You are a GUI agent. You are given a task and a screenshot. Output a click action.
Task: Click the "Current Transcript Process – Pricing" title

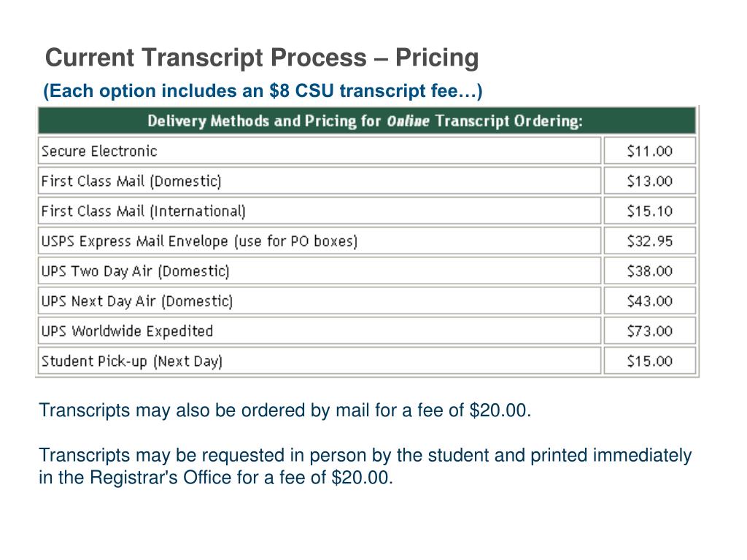point(261,58)
